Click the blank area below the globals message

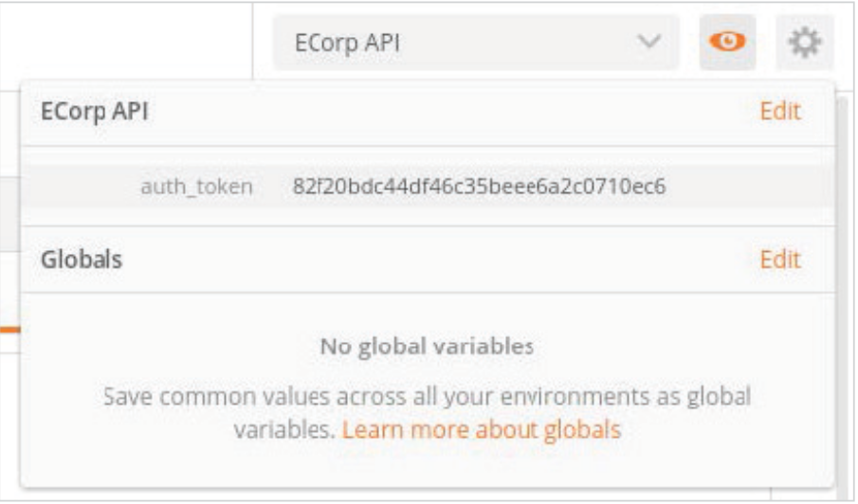point(427,466)
